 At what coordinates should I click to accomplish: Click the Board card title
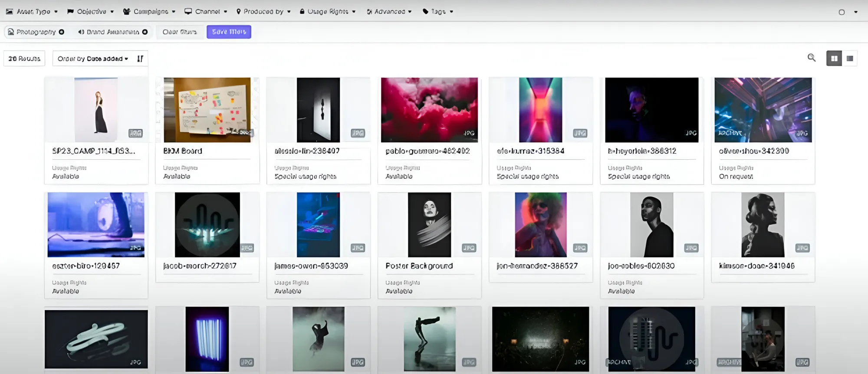click(x=183, y=151)
